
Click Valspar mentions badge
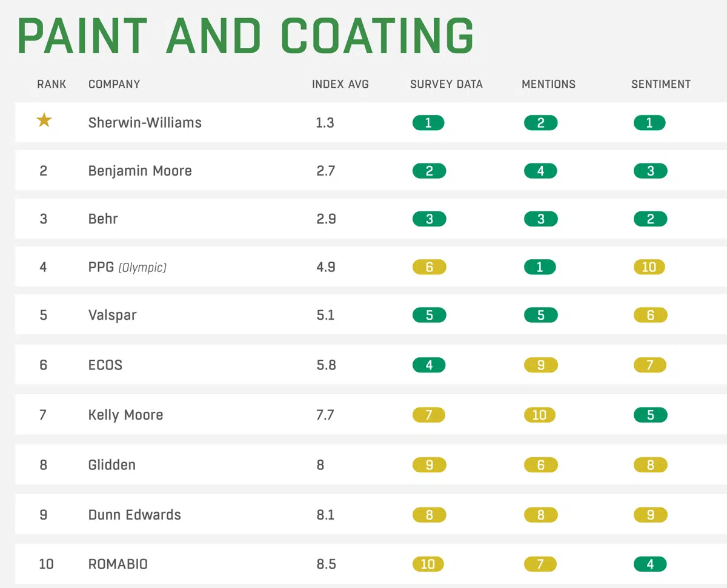tap(540, 315)
